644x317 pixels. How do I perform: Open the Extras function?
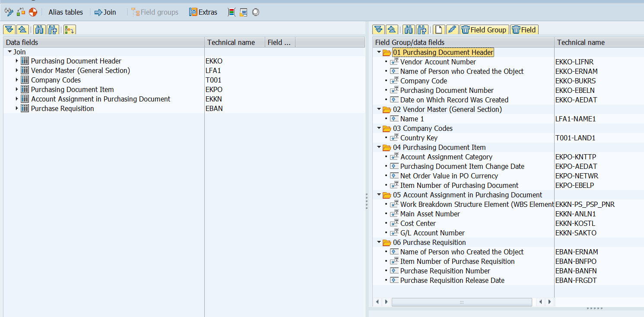[203, 12]
